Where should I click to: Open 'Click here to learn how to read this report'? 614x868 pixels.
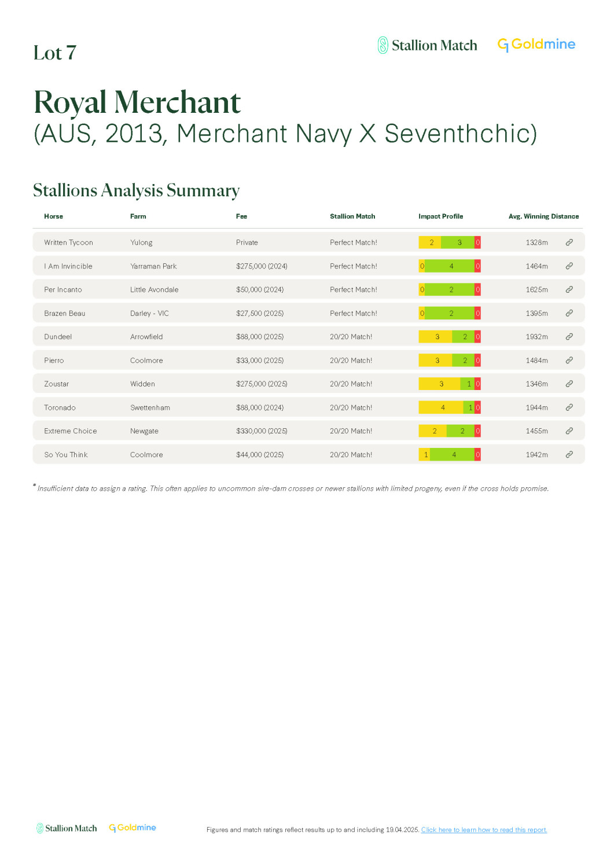(x=484, y=830)
